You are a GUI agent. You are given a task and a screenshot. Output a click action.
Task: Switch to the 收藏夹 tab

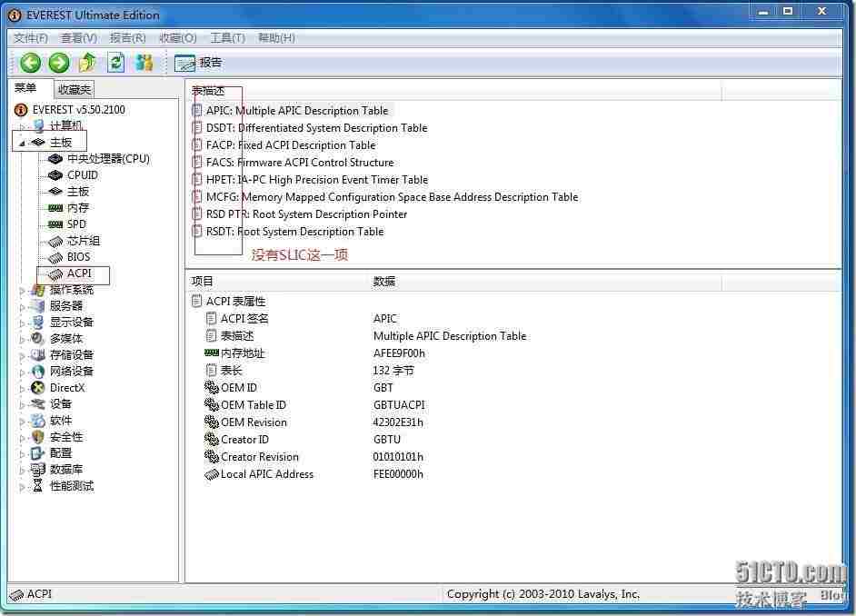point(74,89)
